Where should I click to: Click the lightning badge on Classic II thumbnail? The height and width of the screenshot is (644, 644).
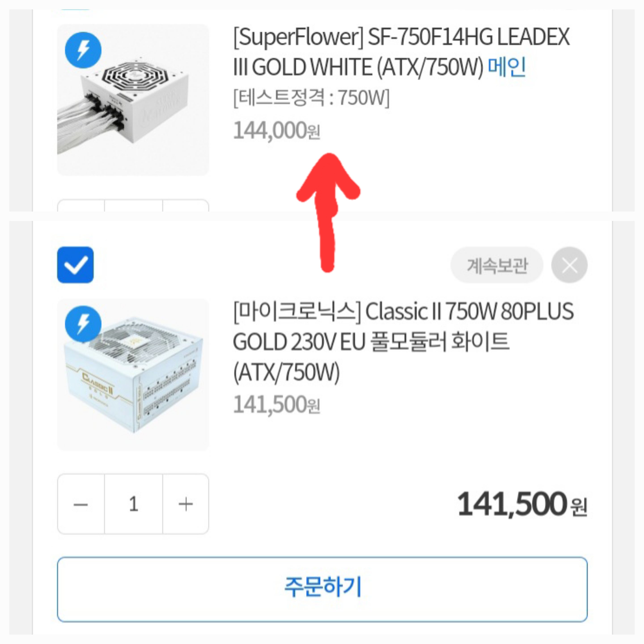point(83,324)
